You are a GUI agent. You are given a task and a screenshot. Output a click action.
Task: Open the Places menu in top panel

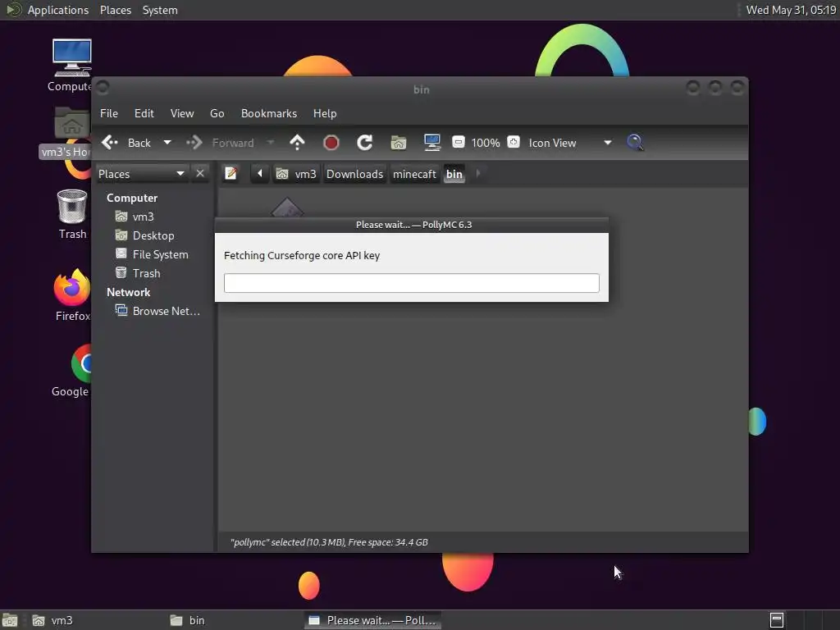pyautogui.click(x=115, y=10)
